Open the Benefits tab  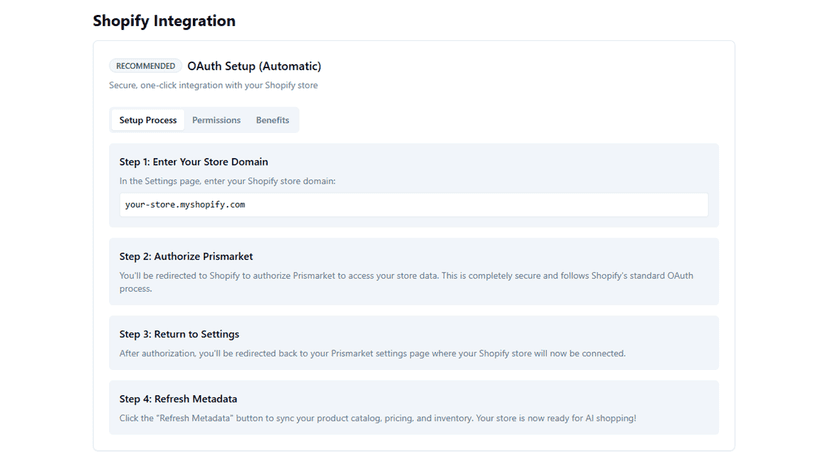[x=272, y=120]
